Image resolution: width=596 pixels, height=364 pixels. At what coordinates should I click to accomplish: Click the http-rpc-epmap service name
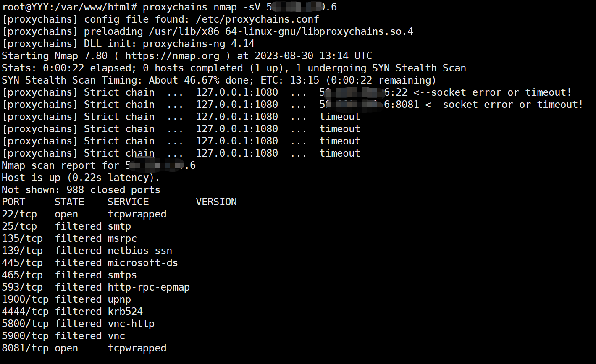tap(149, 287)
